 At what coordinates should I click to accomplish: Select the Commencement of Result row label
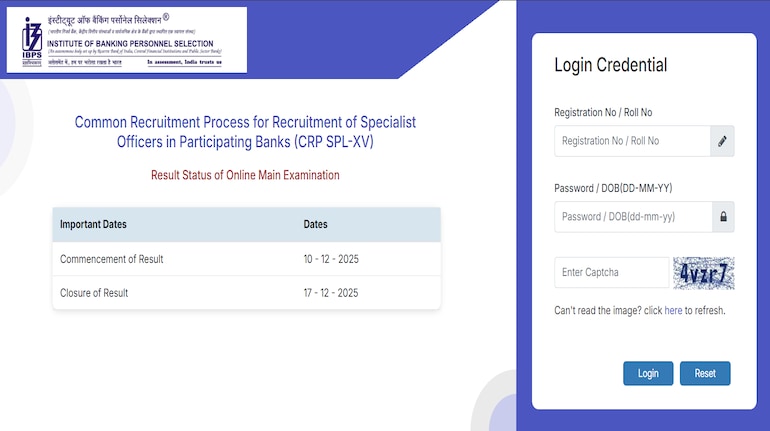[111, 259]
